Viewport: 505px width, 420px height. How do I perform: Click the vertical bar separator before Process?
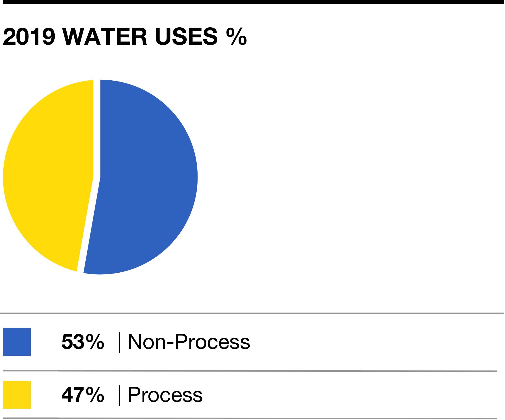coord(120,396)
